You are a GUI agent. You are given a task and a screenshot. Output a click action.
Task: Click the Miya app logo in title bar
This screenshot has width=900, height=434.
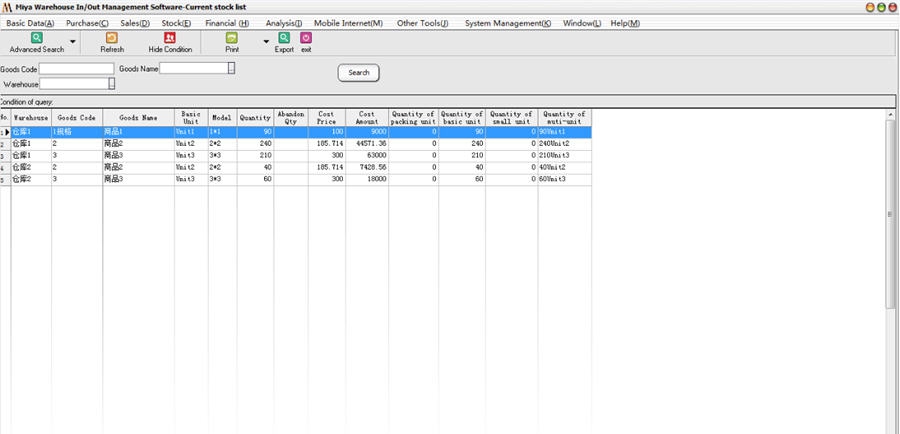(7, 7)
